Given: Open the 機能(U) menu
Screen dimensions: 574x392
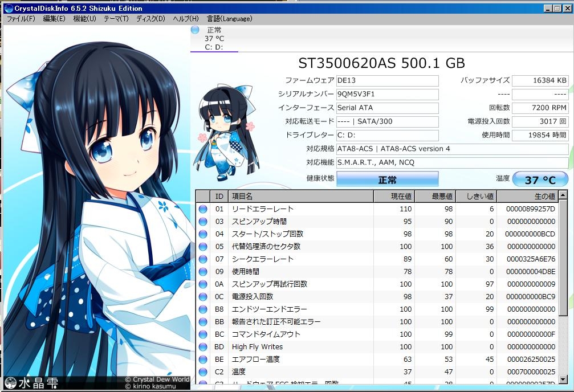Looking at the screenshot, I should [84, 19].
